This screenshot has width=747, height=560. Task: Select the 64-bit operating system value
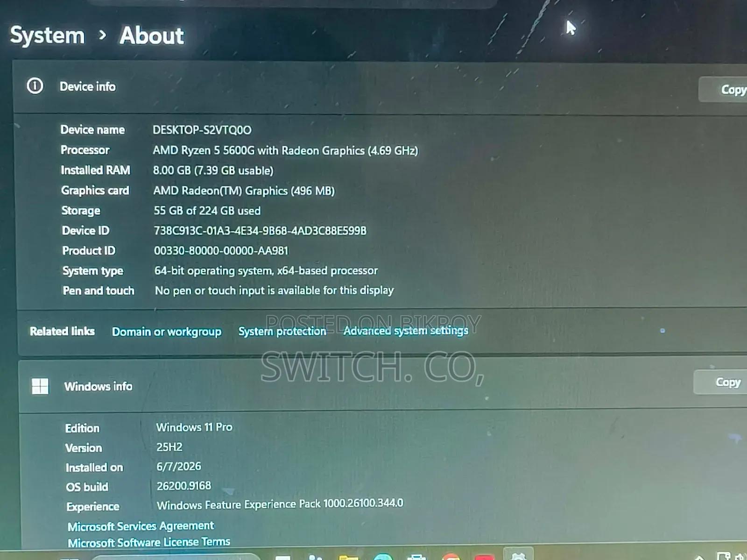tap(266, 270)
